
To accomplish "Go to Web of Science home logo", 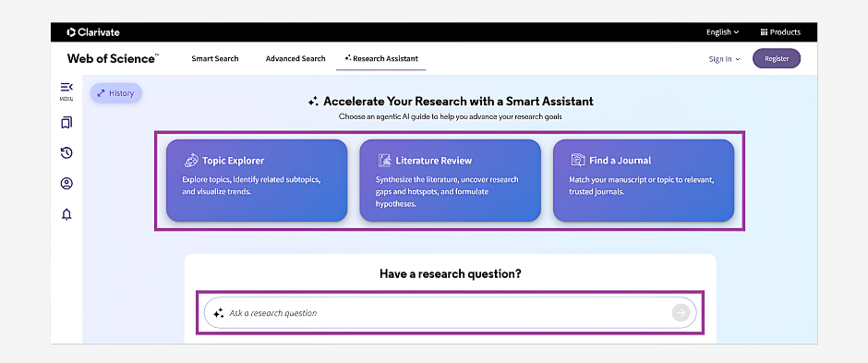I will [113, 59].
